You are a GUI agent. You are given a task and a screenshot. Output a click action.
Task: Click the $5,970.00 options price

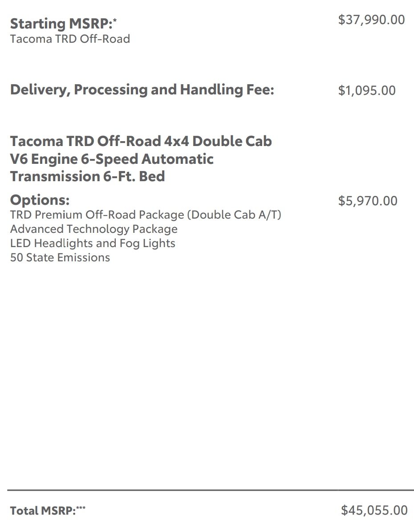(368, 201)
